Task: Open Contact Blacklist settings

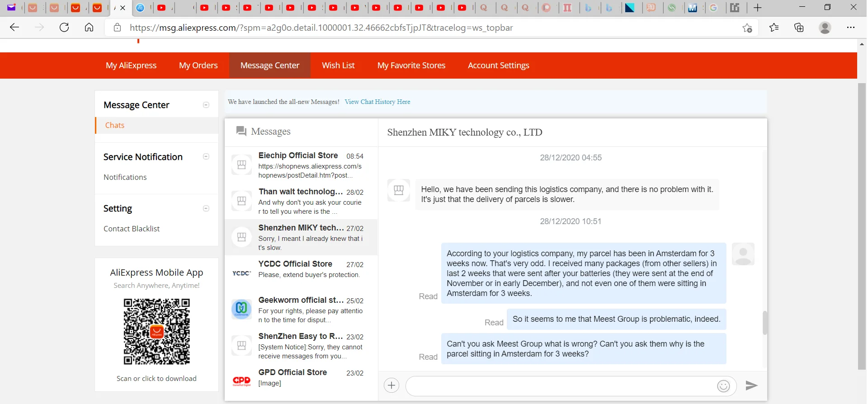Action: pyautogui.click(x=132, y=229)
